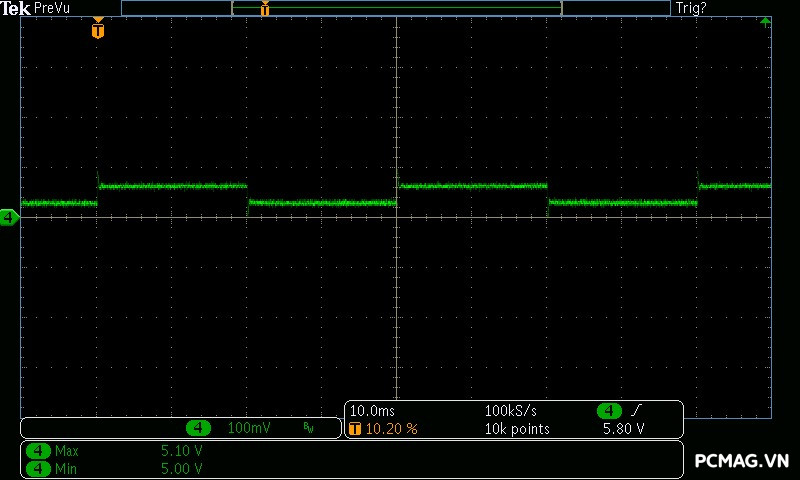Viewport: 800px width, 480px height.
Task: Click the orange T trigger position icon beside 10.20 %
Action: pos(355,429)
